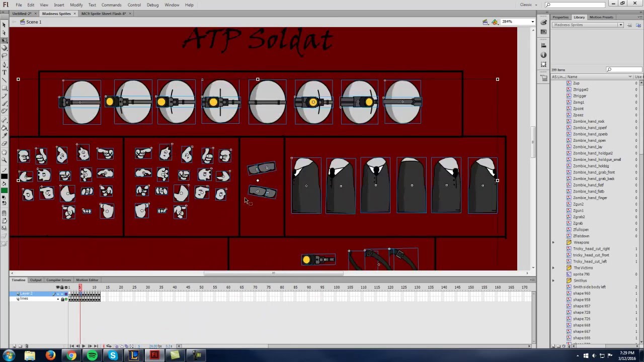
Task: Switch to the Motion Editor tab
Action: tap(87, 280)
